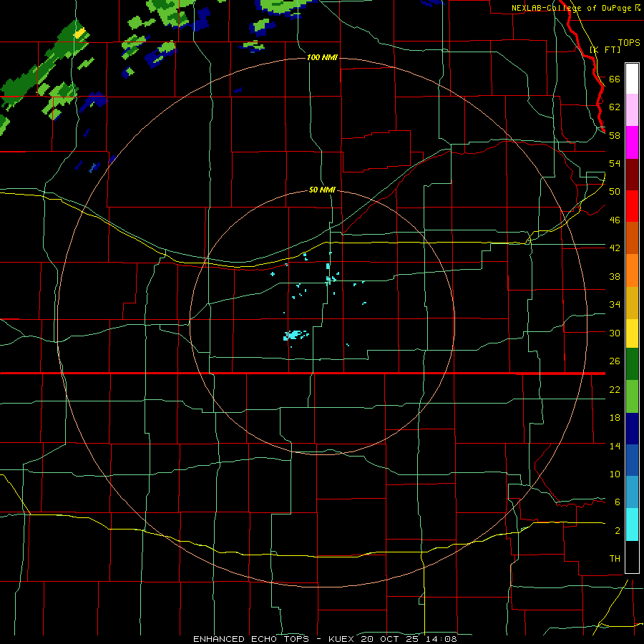This screenshot has height=644, width=644.
Task: Click the '58' legend value
Action: 615,135
